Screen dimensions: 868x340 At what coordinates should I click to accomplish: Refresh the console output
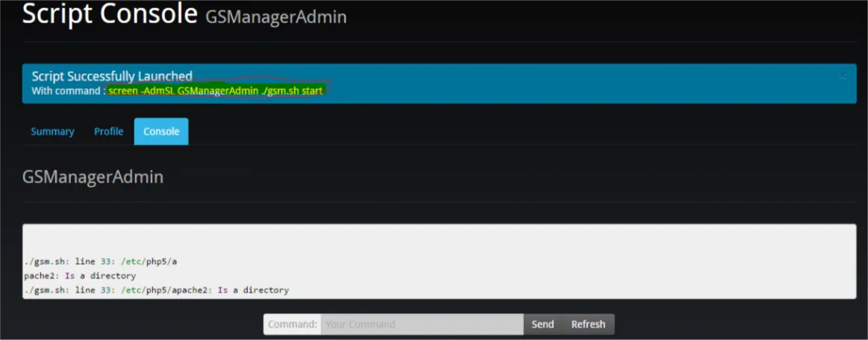coord(588,324)
